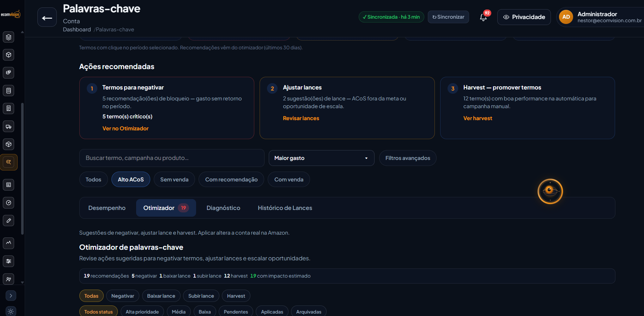Open the layers icon in sidebar
644x316 pixels.
click(x=8, y=37)
